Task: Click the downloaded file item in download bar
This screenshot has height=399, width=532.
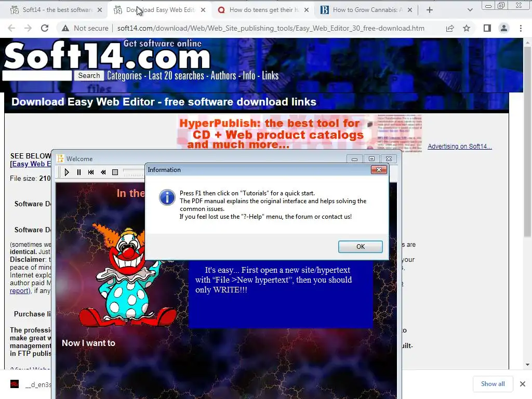Action: 31,384
